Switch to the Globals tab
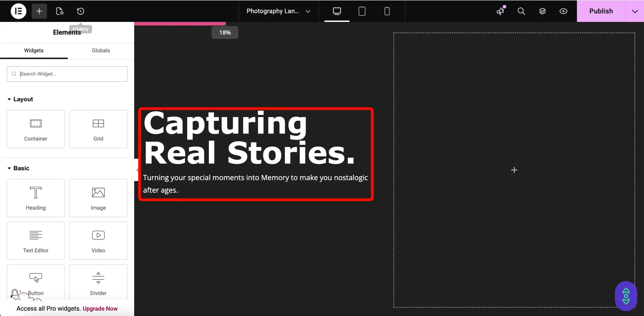 tap(101, 50)
